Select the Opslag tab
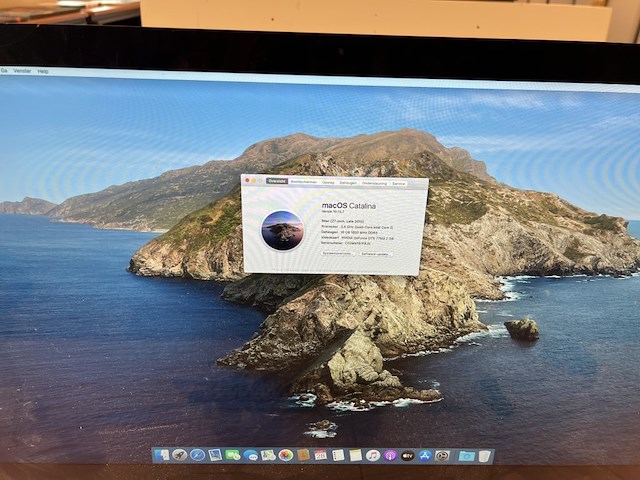 (x=328, y=182)
